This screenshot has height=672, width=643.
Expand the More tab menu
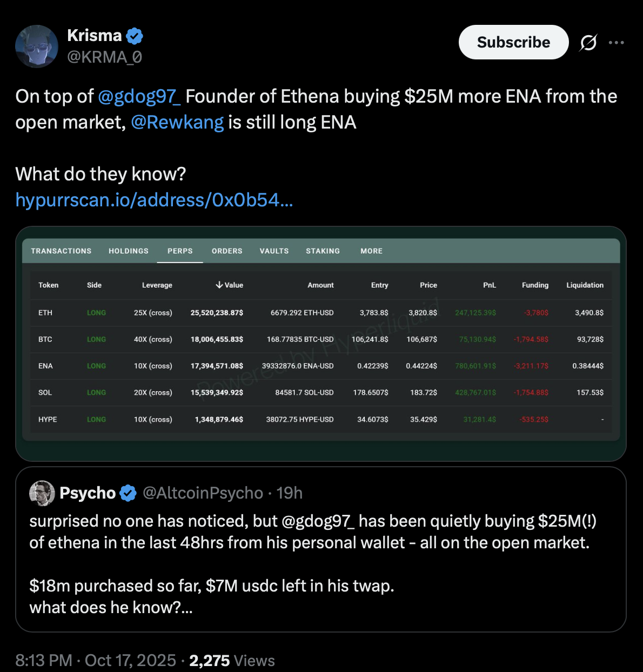(x=371, y=251)
